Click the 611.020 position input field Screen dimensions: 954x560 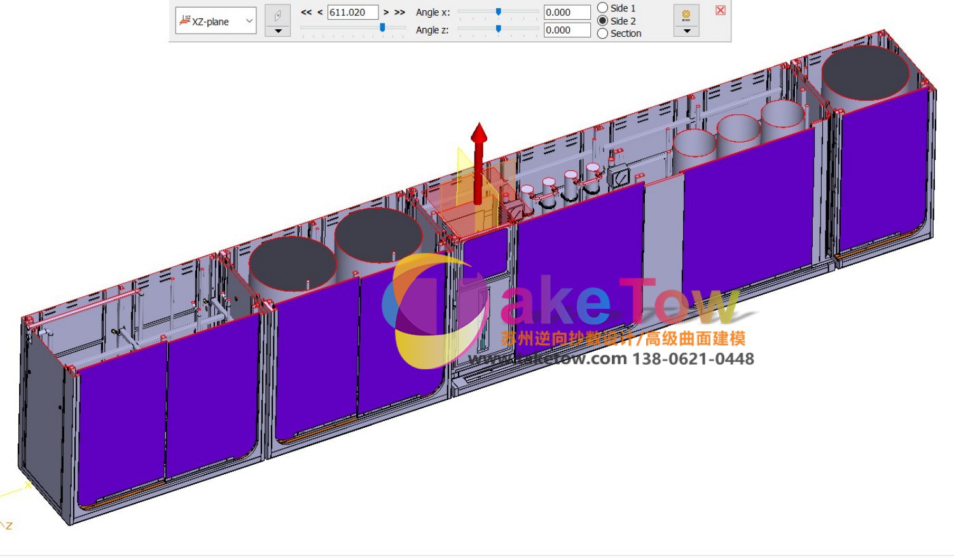click(x=353, y=12)
